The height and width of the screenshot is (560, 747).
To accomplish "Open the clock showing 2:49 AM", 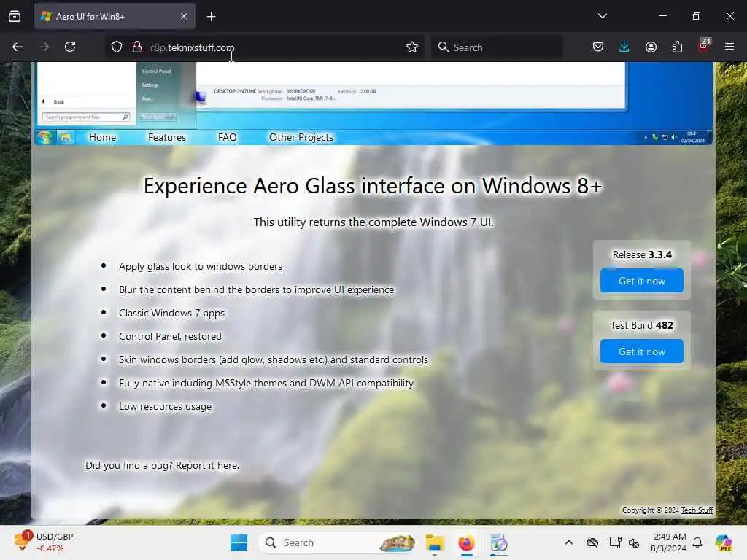I will [669, 542].
